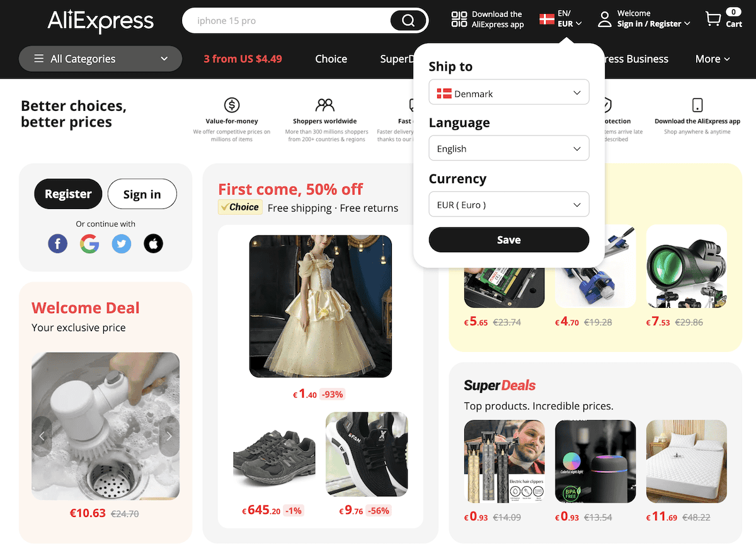
Task: Click the AliExpress logo
Action: point(100,22)
